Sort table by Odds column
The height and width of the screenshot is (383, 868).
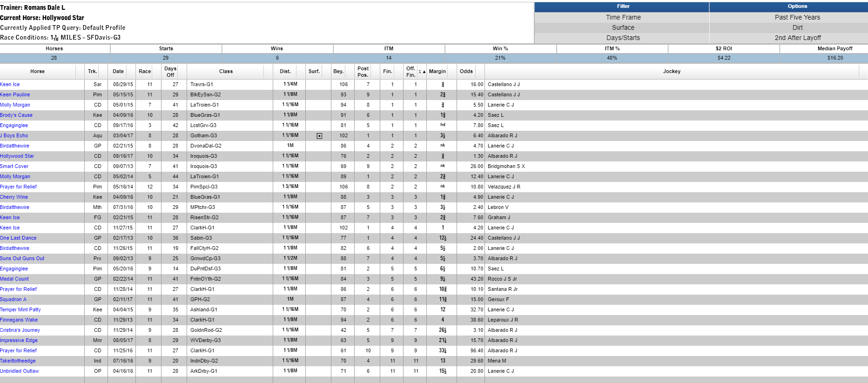coord(466,71)
